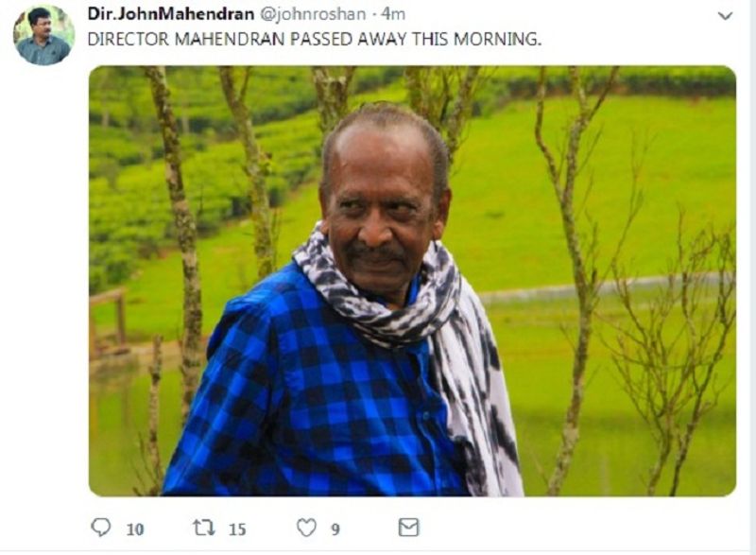Expand the tweet options chevron
The image size is (756, 555).
click(x=725, y=16)
